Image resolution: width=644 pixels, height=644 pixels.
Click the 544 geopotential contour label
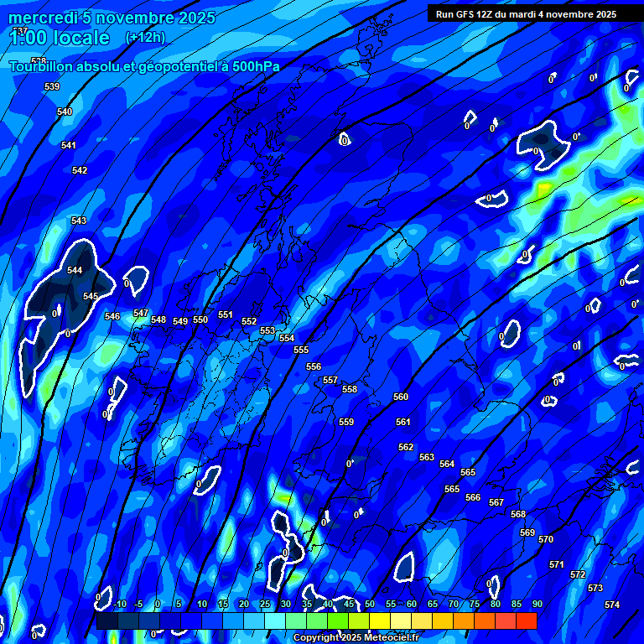pyautogui.click(x=75, y=271)
